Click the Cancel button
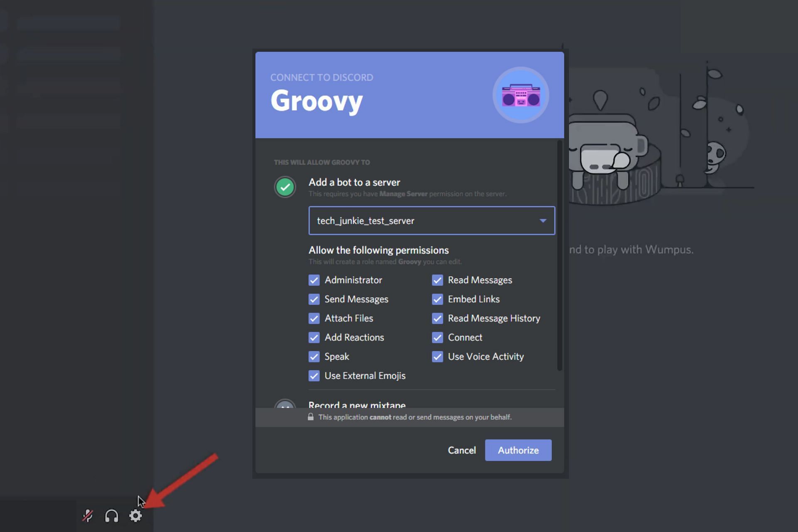 click(x=461, y=449)
